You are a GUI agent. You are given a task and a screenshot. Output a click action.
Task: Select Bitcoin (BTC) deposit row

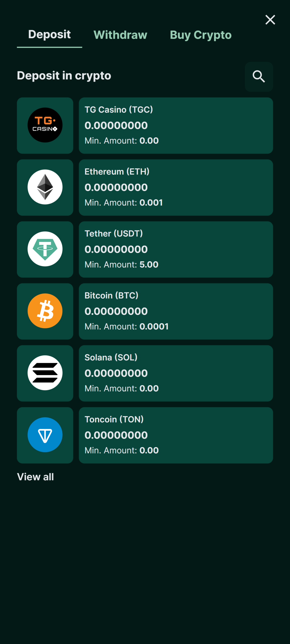(x=176, y=311)
